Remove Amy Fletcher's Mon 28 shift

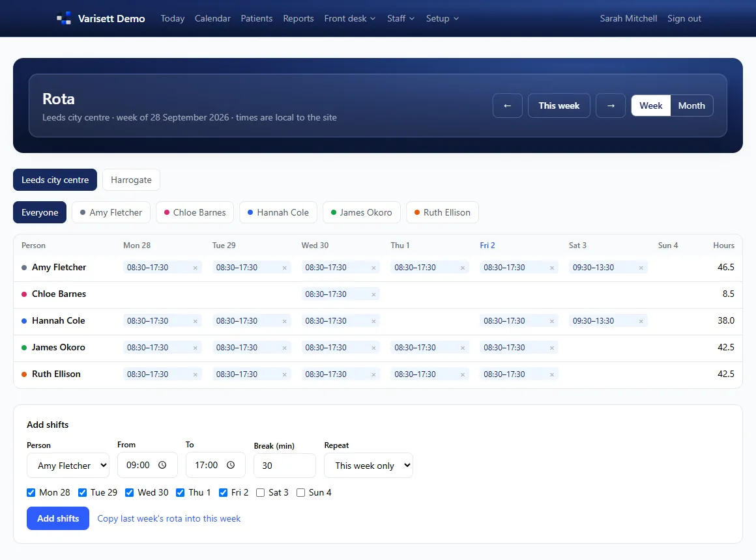click(x=196, y=268)
